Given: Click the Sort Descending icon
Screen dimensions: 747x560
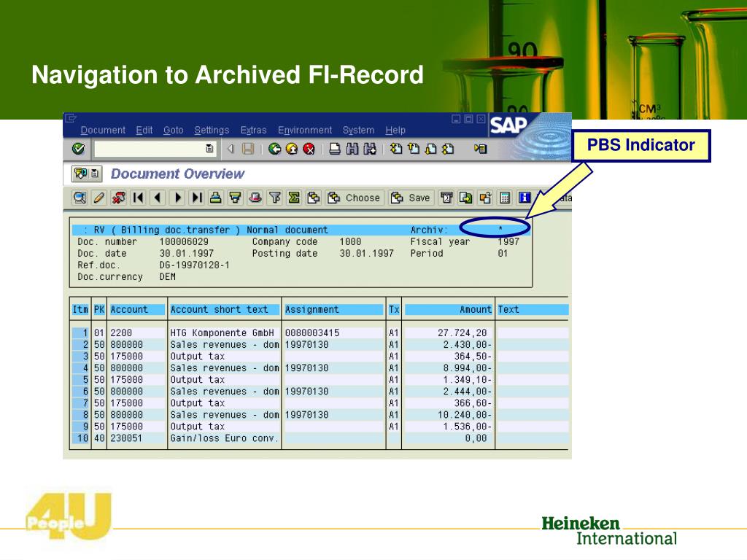Looking at the screenshot, I should click(236, 197).
